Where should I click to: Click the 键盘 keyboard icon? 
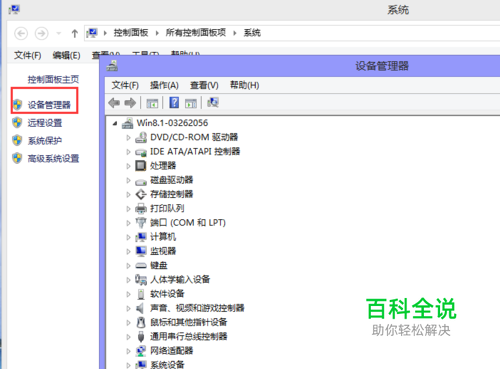tap(141, 266)
